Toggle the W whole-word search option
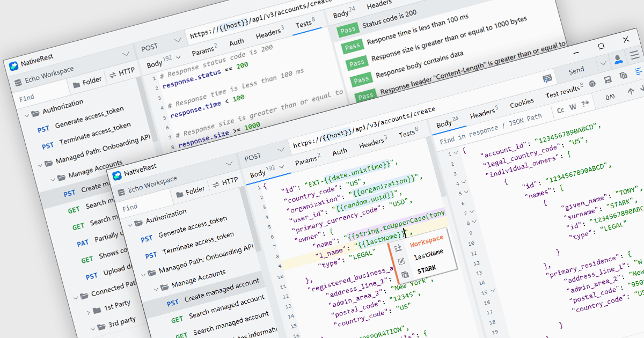The width and height of the screenshot is (644, 338). pyautogui.click(x=573, y=107)
